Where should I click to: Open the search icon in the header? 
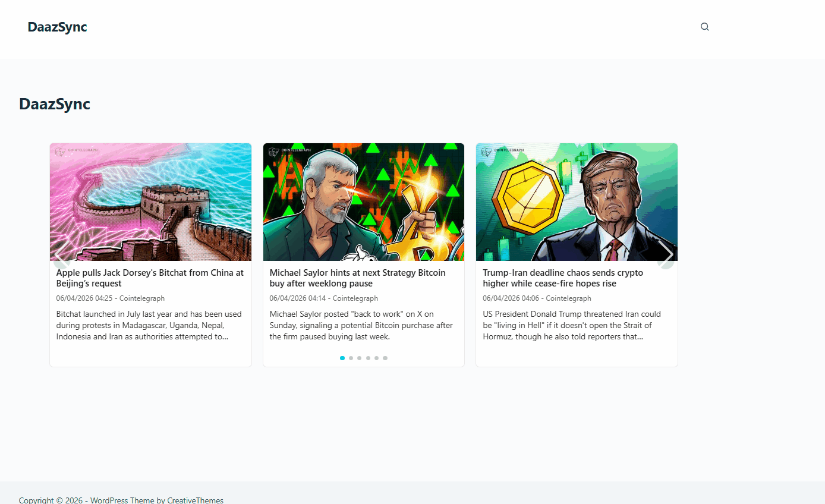coord(704,26)
